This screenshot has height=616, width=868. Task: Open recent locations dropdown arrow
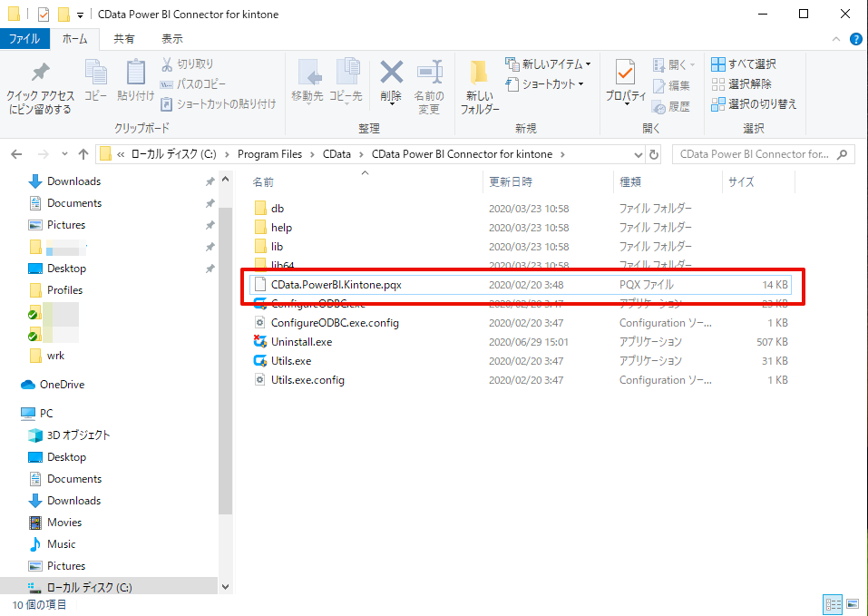64,154
